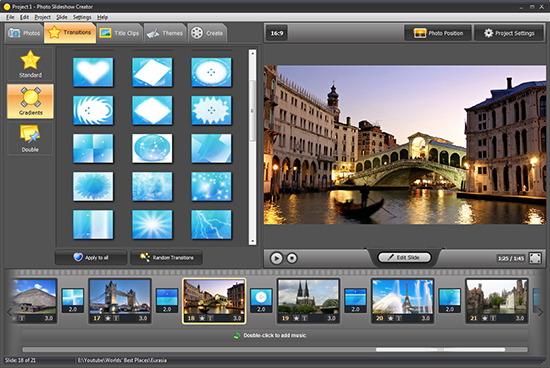
Task: Select the heart-shaped gradient transition
Action: (93, 72)
